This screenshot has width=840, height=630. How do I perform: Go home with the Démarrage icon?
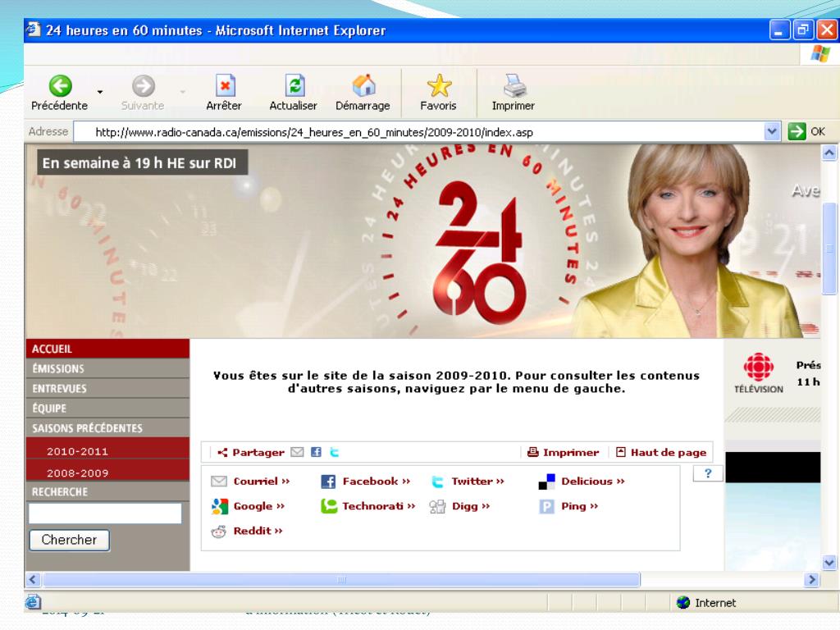click(363, 85)
